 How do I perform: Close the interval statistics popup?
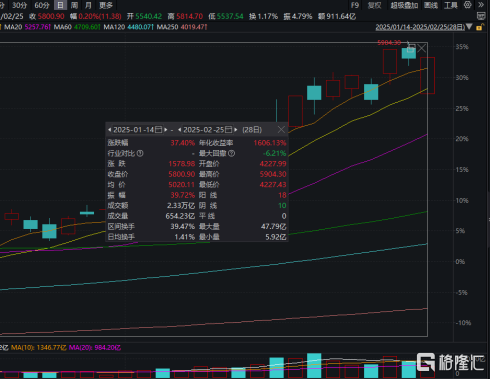281,129
